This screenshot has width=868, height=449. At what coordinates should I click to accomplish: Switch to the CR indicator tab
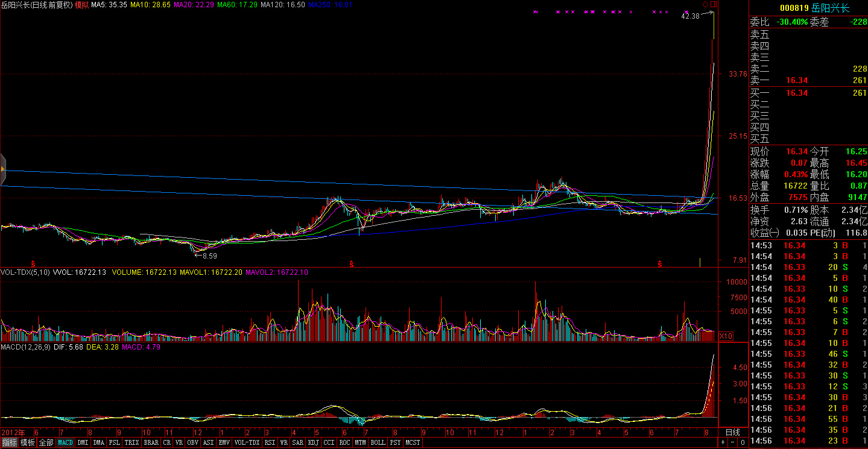167,442
